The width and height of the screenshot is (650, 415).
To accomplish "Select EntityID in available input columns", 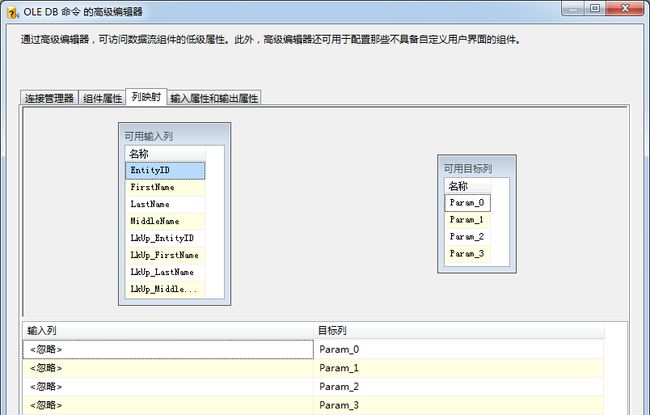I will [x=165, y=170].
